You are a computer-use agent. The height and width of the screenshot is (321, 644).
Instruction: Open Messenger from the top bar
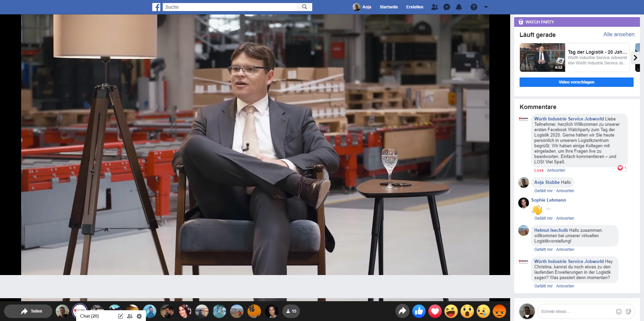[x=446, y=7]
